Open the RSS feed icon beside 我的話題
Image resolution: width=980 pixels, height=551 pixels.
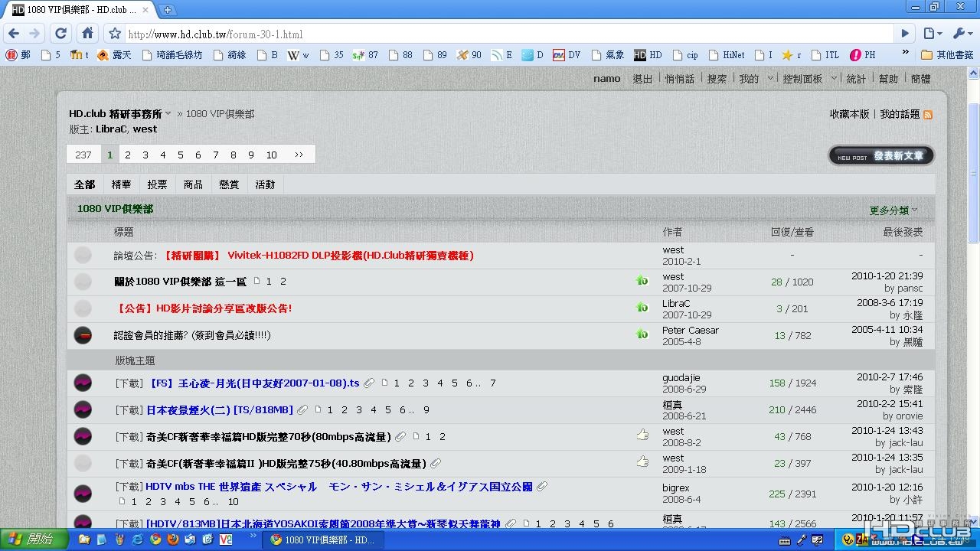928,115
